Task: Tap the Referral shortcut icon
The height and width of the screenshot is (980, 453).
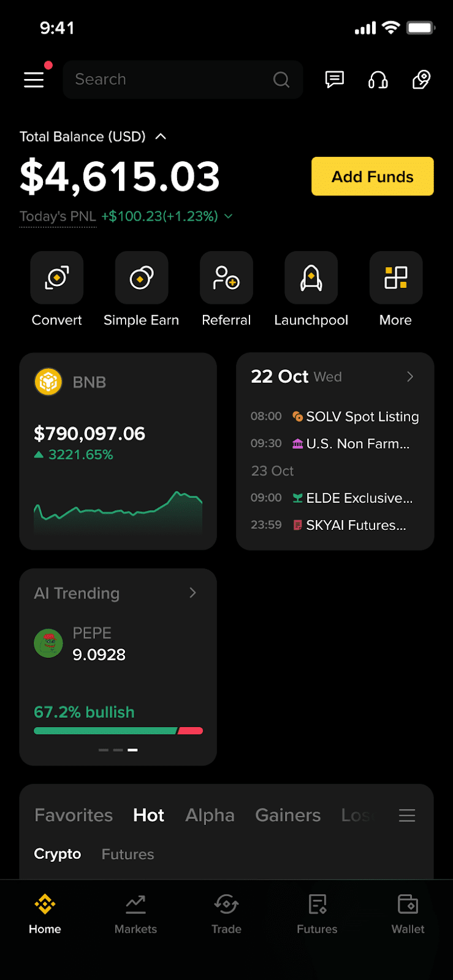Action: [226, 277]
